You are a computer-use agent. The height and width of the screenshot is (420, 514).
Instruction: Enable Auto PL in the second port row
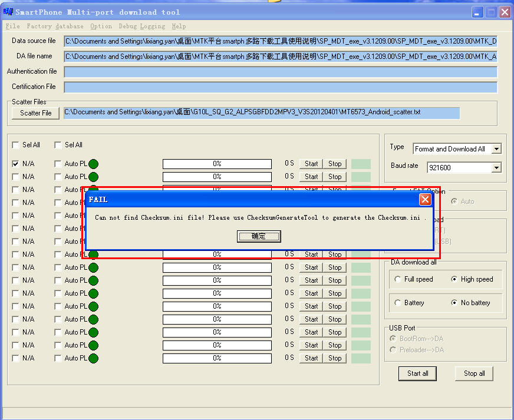58,177
